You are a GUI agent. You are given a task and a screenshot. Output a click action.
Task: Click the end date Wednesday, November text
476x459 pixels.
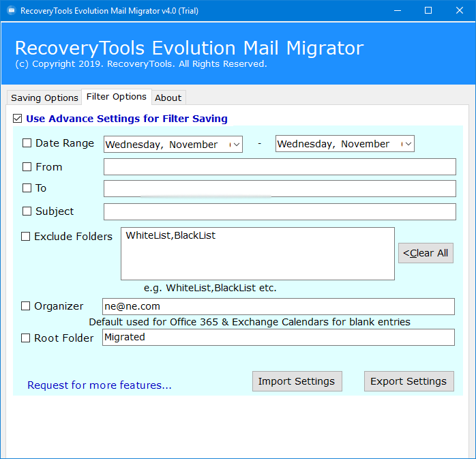pyautogui.click(x=333, y=144)
